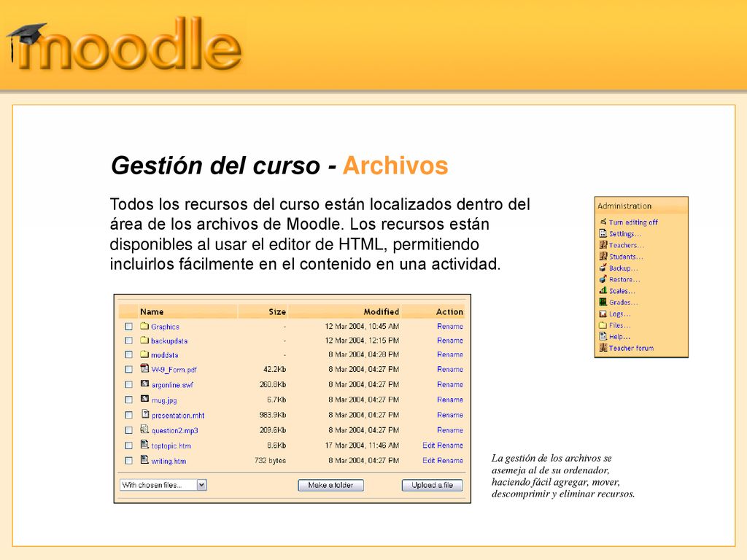This screenshot has width=747, height=560.
Task: Click the Moodle logo
Action: (x=124, y=44)
